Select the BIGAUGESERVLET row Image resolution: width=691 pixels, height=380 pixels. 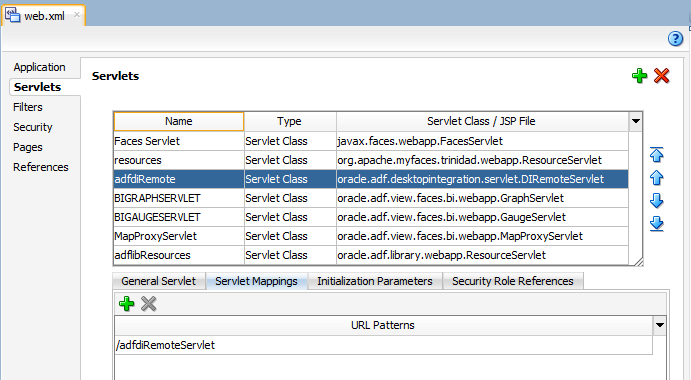pyautogui.click(x=371, y=217)
